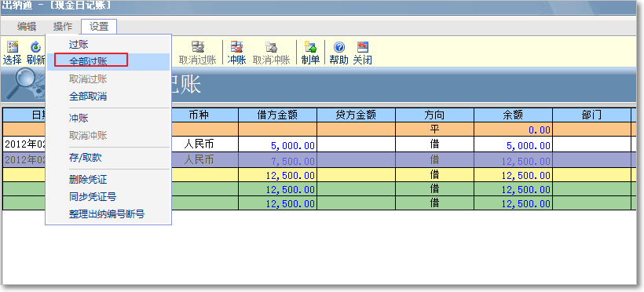Viewport: 644px width, 292px height.
Task: Click the 取消冲账 toolbar icon
Action: coord(272,53)
